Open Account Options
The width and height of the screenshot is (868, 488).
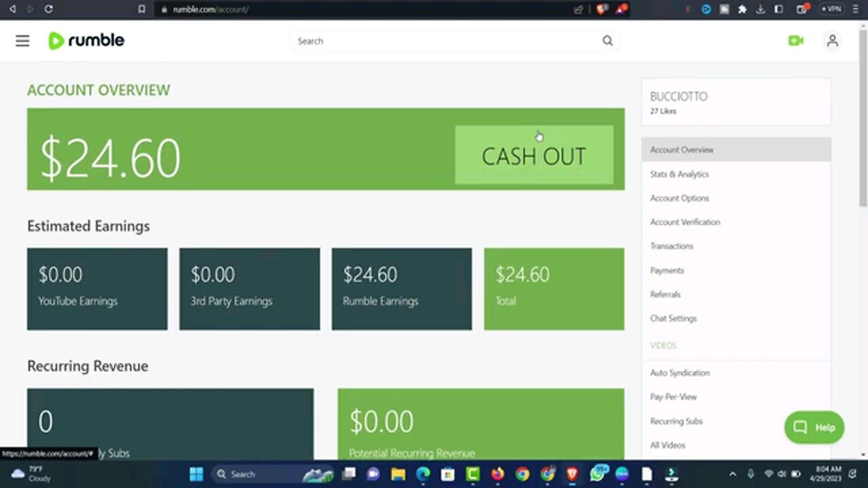tap(679, 198)
